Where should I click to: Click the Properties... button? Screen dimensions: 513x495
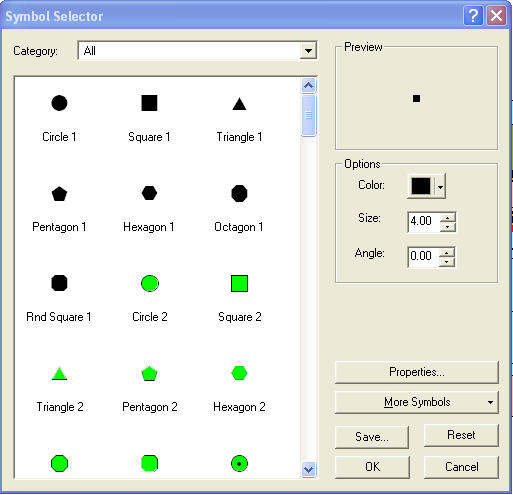pos(417,372)
